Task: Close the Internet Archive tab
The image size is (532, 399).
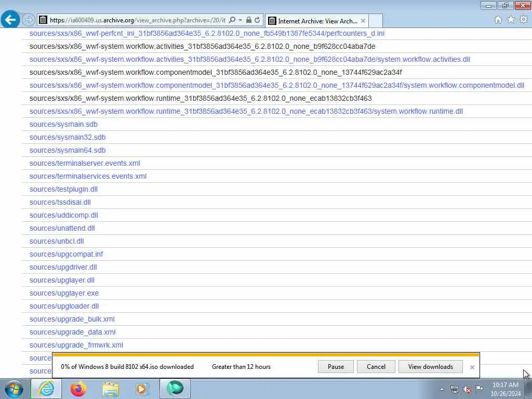Action: pyautogui.click(x=363, y=21)
